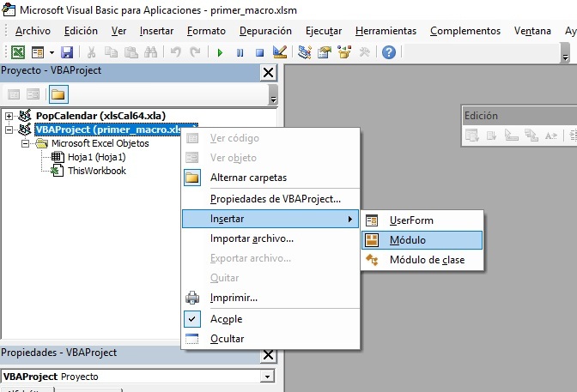577x392 pixels.
Task: Open Insertar submenu in context menu
Action: [x=270, y=219]
